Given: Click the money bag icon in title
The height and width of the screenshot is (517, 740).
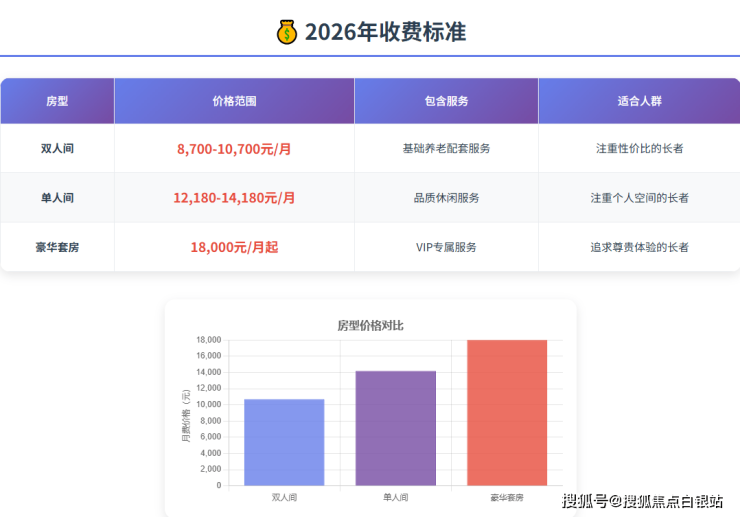Looking at the screenshot, I should click(287, 32).
